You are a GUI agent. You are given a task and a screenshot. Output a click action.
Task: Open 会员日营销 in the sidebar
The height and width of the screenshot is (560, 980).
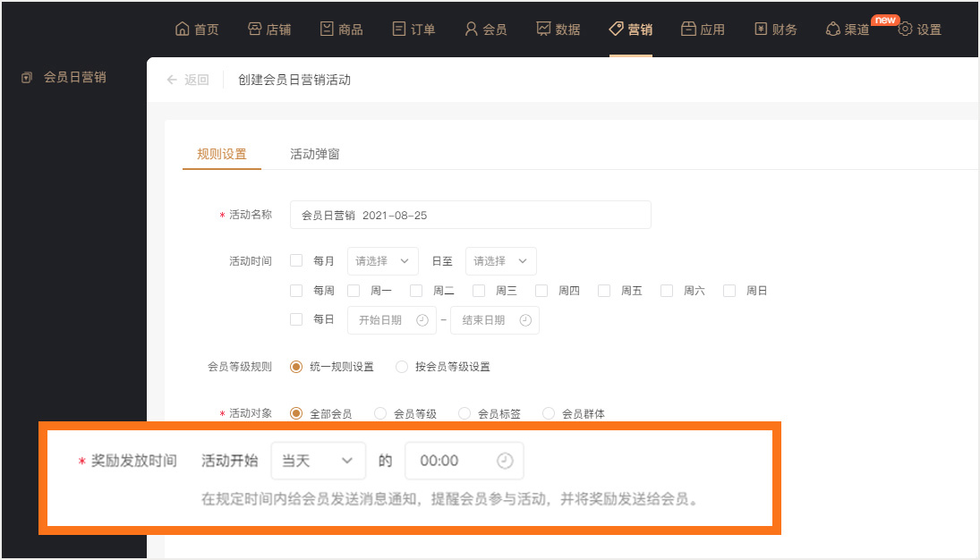[x=74, y=77]
